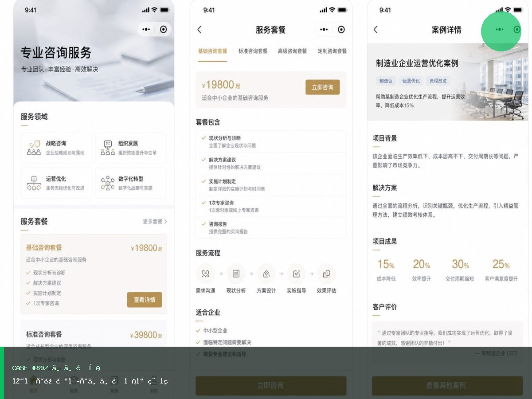The image size is (532, 399).
Task: Tap the 制造业 tag on the case banner
Action: coord(386,81)
